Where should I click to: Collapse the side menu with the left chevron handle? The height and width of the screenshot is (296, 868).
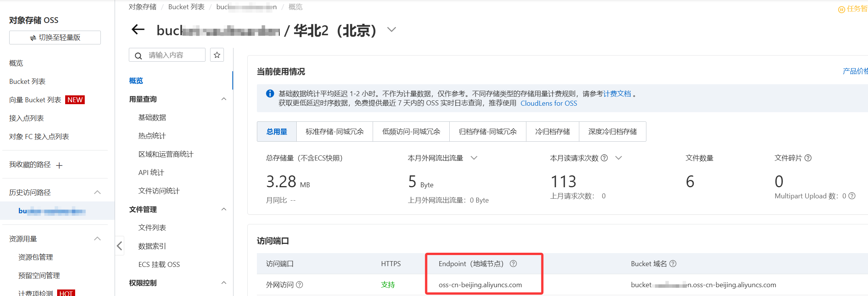tap(120, 245)
